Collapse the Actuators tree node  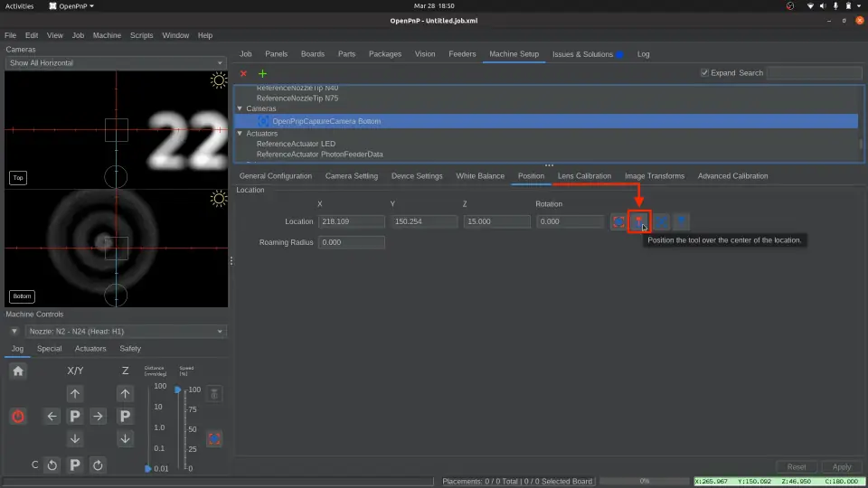241,134
